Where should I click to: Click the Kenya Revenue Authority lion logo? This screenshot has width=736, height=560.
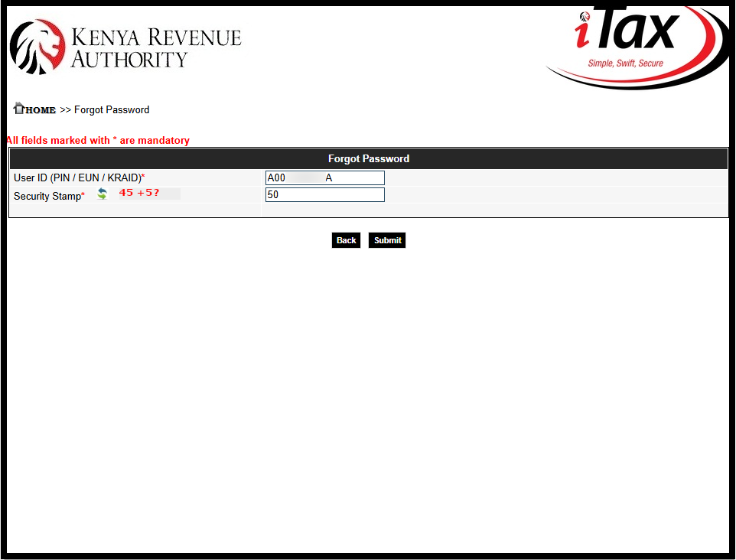point(37,46)
